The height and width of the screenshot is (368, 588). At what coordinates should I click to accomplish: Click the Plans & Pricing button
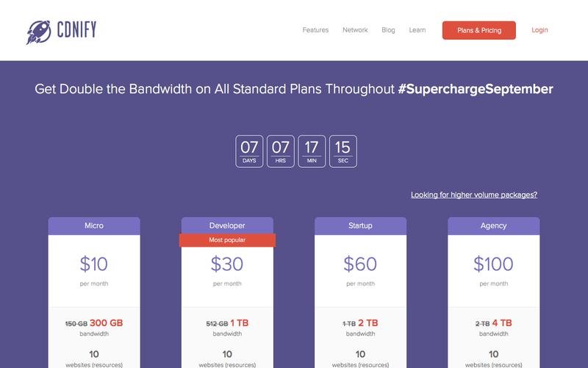point(478,30)
